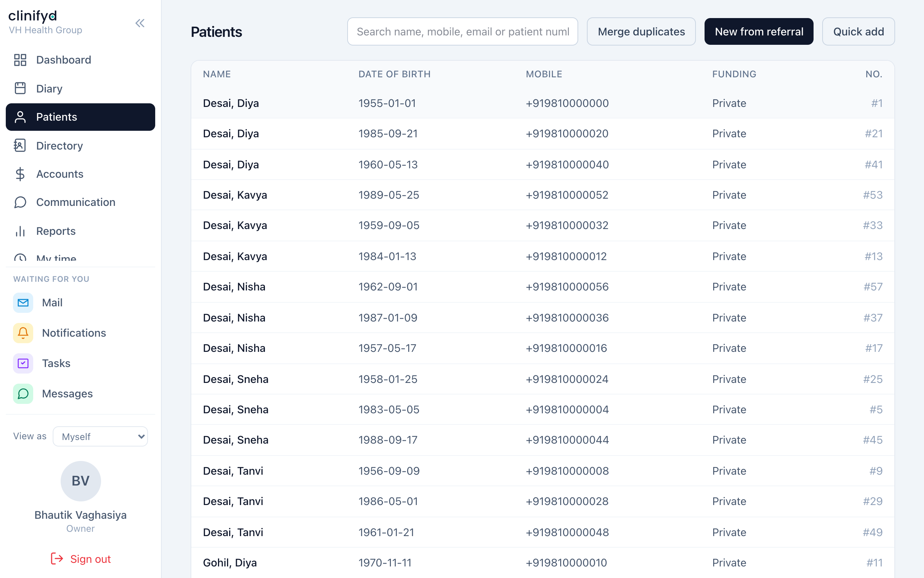This screenshot has width=924, height=578.
Task: Click the Accounts dollar sign icon
Action: coord(20,174)
